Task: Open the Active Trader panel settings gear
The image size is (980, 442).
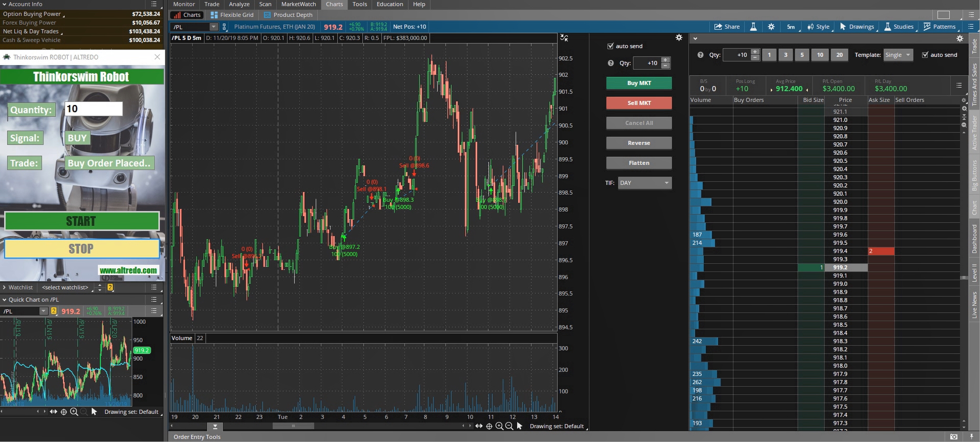Action: [960, 38]
